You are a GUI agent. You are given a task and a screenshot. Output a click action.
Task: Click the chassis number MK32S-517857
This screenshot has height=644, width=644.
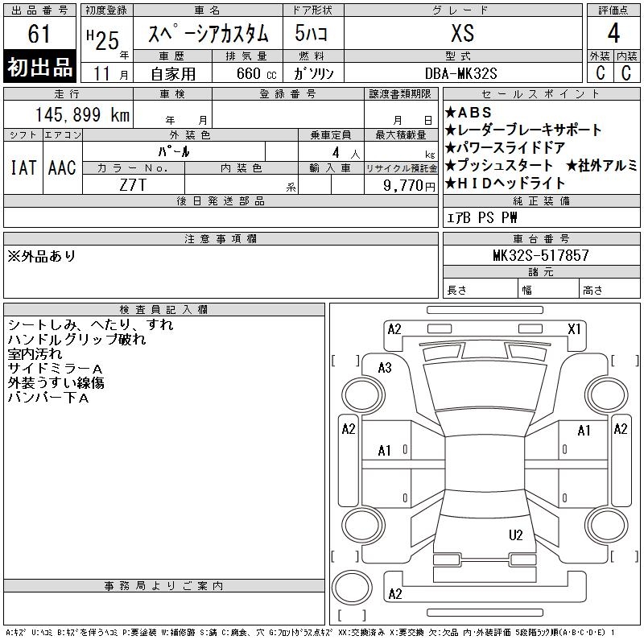point(541,255)
